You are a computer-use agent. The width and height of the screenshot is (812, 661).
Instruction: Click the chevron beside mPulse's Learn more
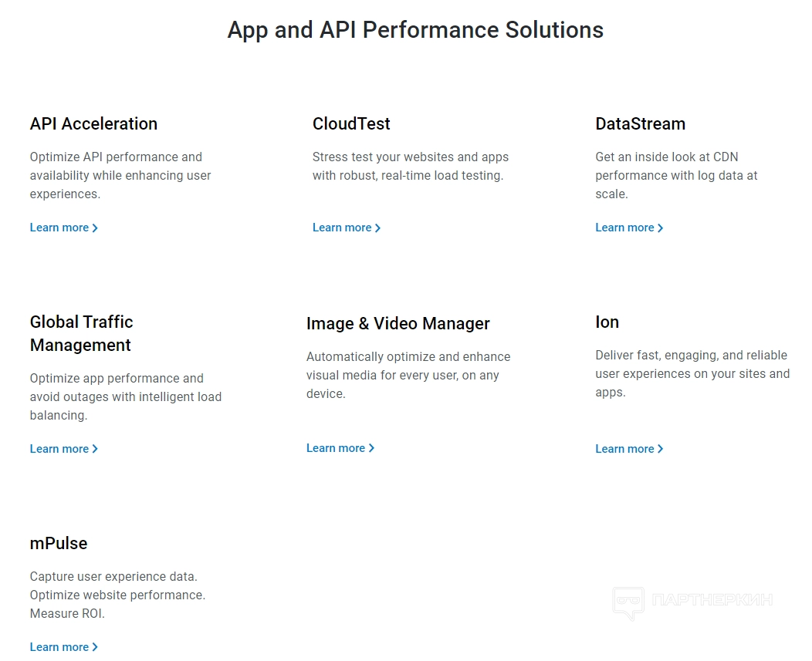tap(95, 647)
